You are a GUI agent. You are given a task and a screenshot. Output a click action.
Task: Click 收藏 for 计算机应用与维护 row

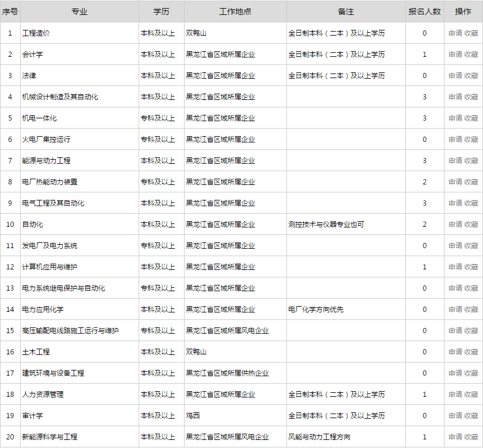pyautogui.click(x=471, y=267)
